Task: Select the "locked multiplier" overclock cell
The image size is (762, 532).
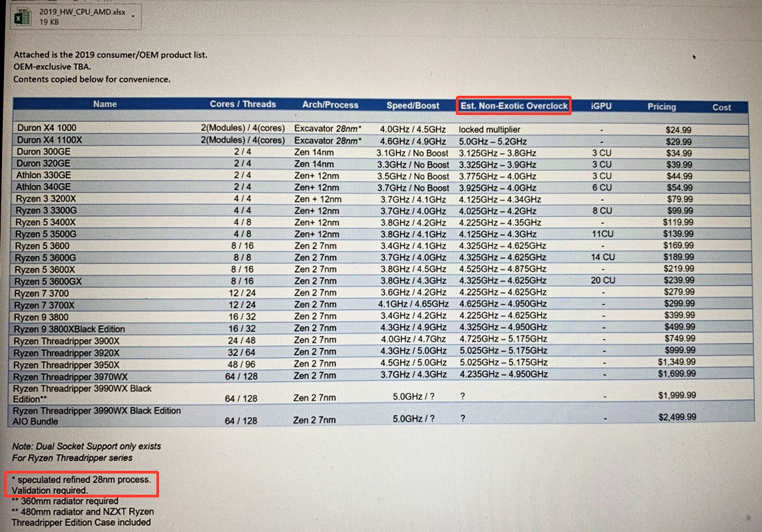Action: (x=490, y=129)
